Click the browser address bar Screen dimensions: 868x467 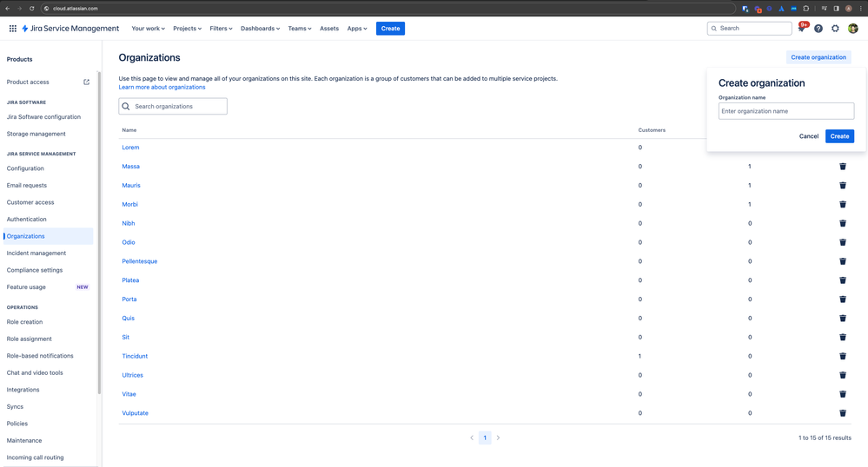click(388, 9)
